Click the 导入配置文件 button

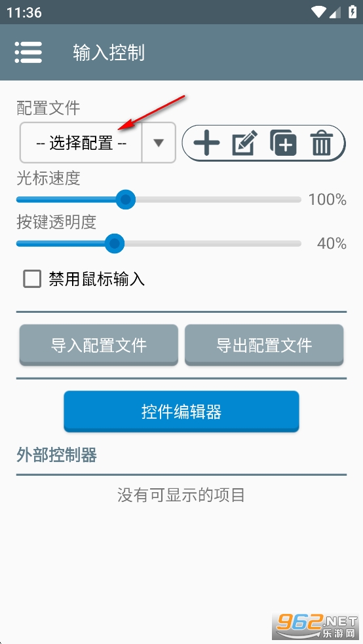pyautogui.click(x=99, y=345)
